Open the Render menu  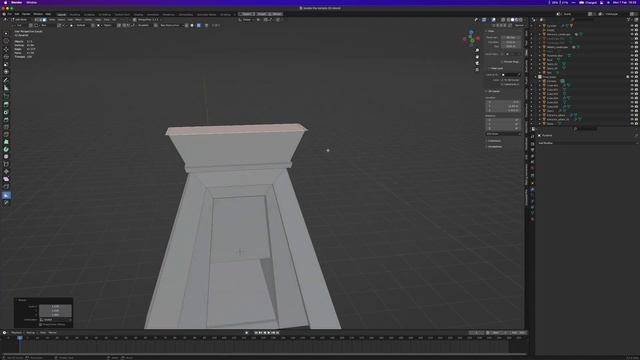coord(26,14)
